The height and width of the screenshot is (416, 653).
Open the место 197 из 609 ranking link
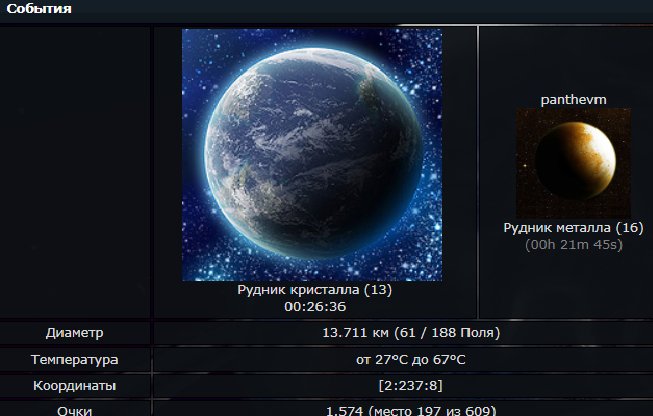coord(431,411)
